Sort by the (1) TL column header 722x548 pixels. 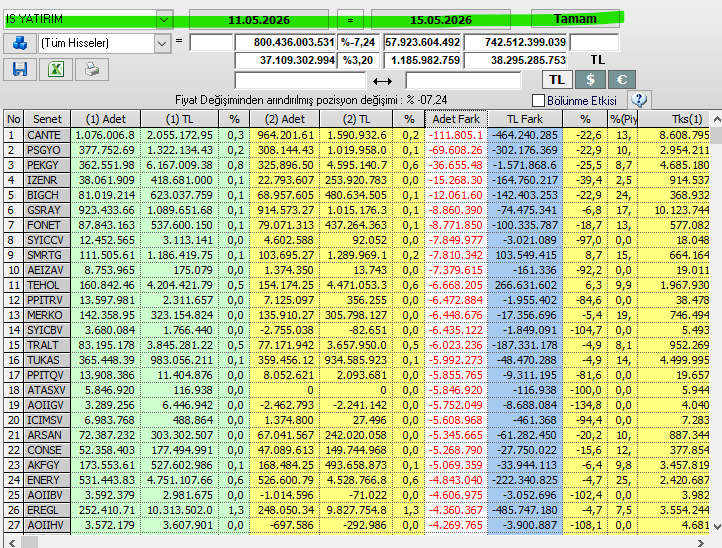coord(179,119)
